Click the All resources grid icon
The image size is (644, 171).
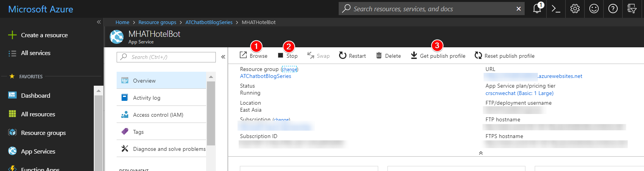12,114
